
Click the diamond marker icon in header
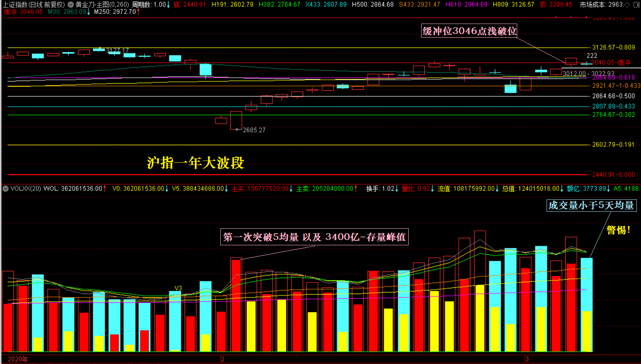click(627, 5)
